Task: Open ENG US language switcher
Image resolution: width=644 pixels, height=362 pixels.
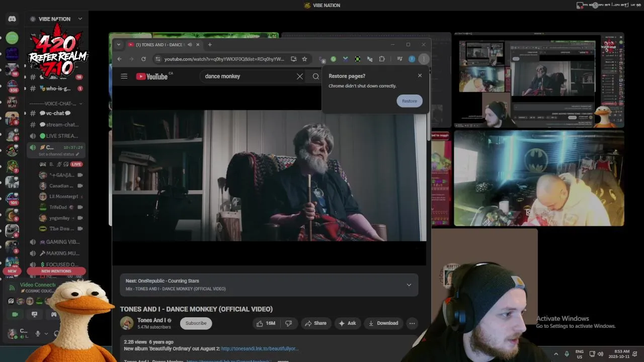Action: (580, 354)
